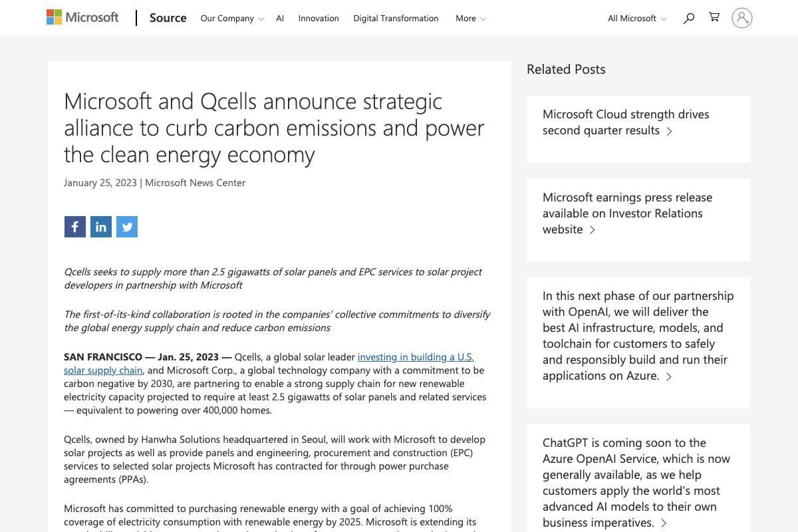
Task: Click the 'SAN FRANCISCO — Jan. 25, 2023' dateline
Action: (148, 356)
